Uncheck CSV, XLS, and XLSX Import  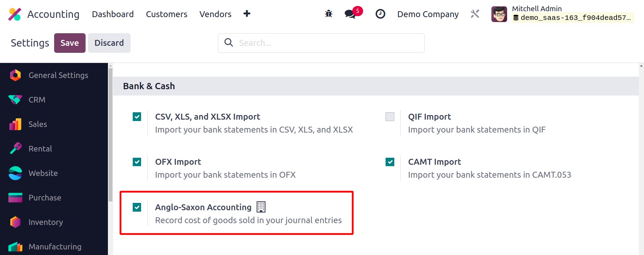coord(137,117)
